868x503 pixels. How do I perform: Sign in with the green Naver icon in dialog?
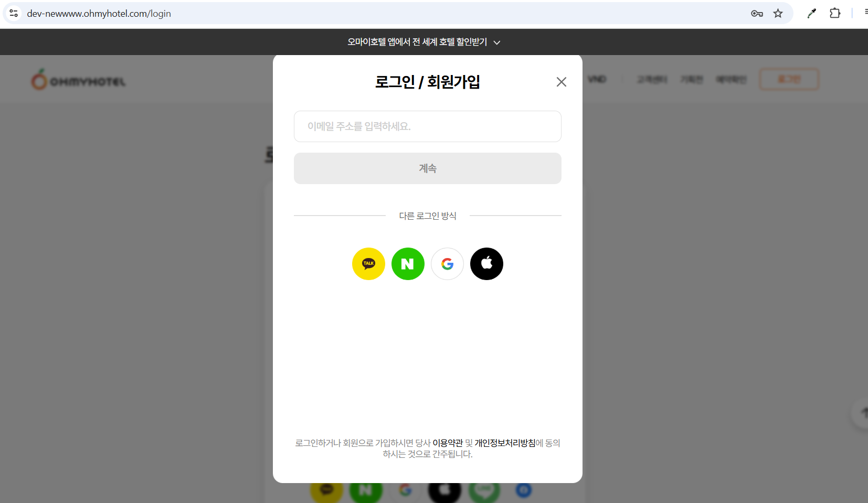point(408,264)
